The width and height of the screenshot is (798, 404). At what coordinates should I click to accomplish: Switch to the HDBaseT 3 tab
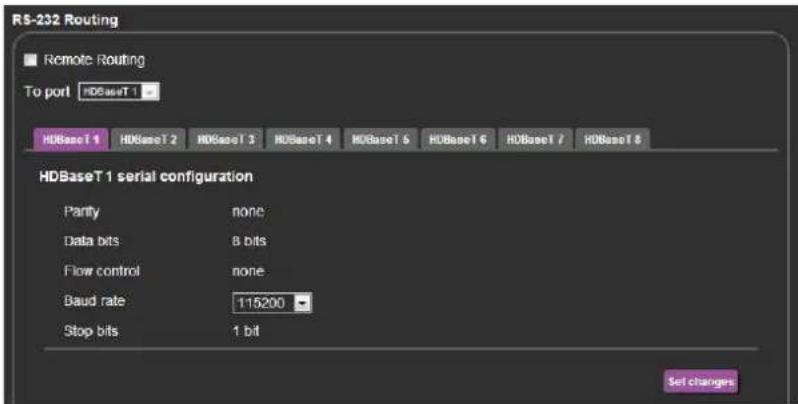pos(226,139)
